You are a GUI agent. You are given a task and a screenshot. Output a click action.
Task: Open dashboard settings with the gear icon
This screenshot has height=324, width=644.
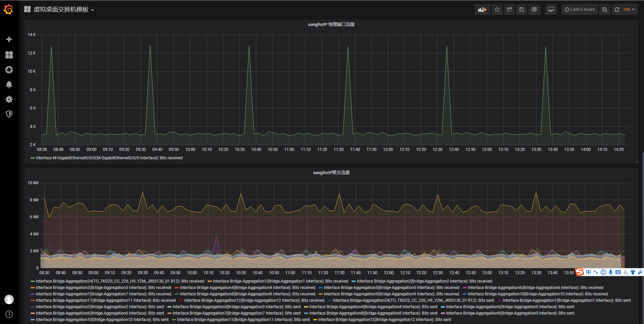click(x=534, y=9)
